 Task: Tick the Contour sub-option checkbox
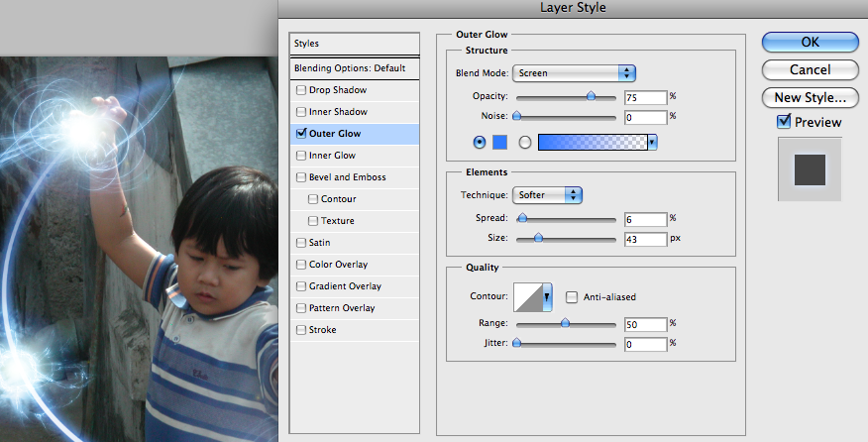coord(313,199)
